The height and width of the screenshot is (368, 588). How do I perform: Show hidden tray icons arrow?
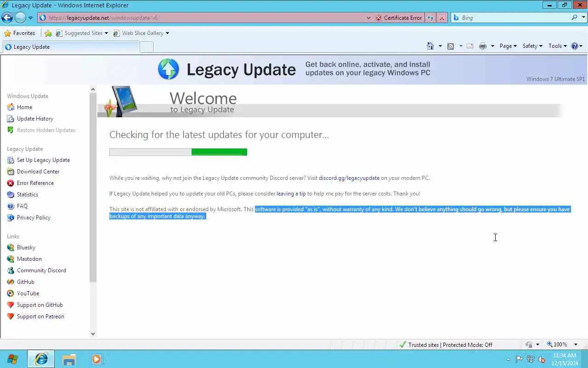coord(508,359)
